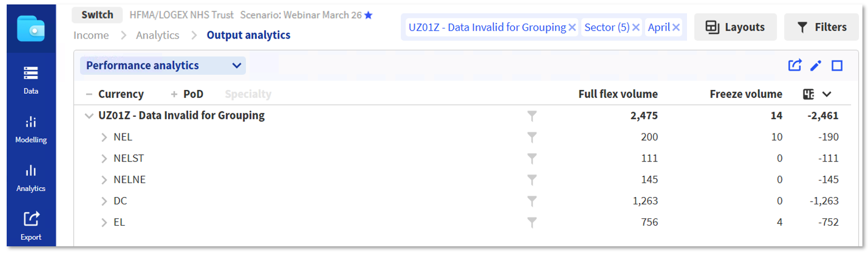Click the filter funnel icon on DC row
The width and height of the screenshot is (868, 253).
point(532,201)
